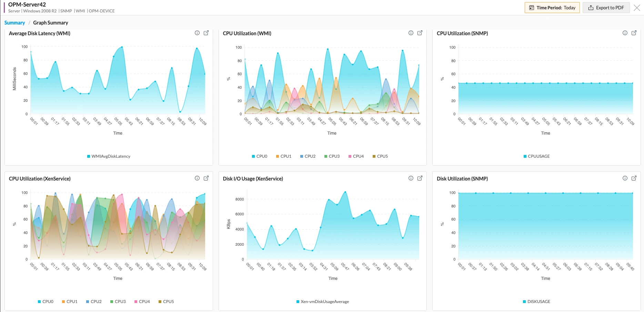
Task: Toggle CPU3 series in CPU Utilization (WMI) legend
Action: click(332, 156)
